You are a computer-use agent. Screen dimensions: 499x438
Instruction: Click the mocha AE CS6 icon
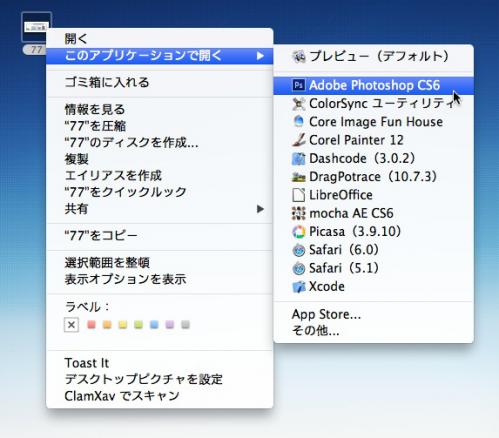pos(299,213)
